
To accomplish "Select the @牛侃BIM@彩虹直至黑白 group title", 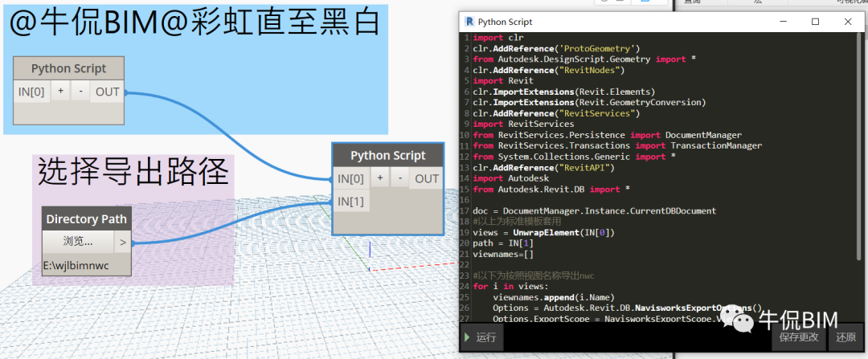I will click(x=194, y=23).
